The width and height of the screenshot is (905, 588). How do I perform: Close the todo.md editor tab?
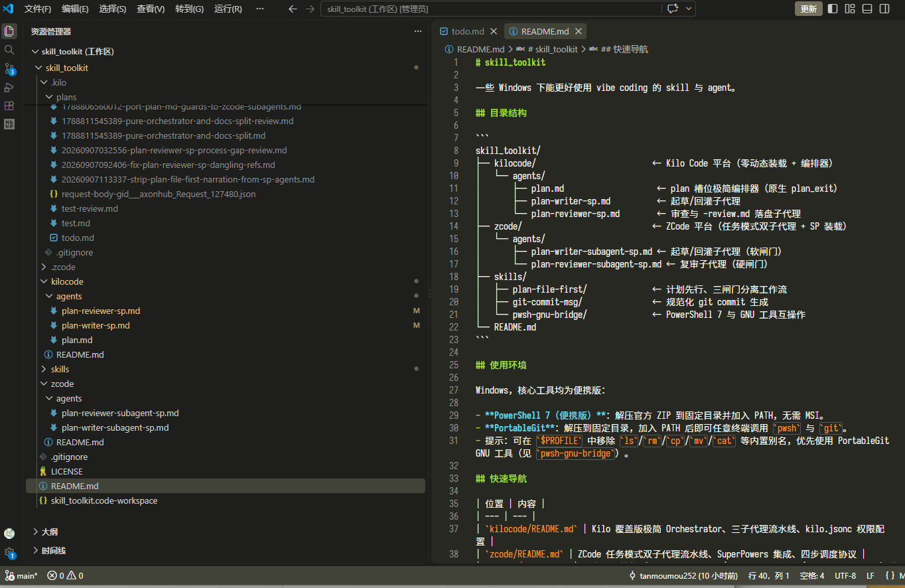pyautogui.click(x=494, y=31)
